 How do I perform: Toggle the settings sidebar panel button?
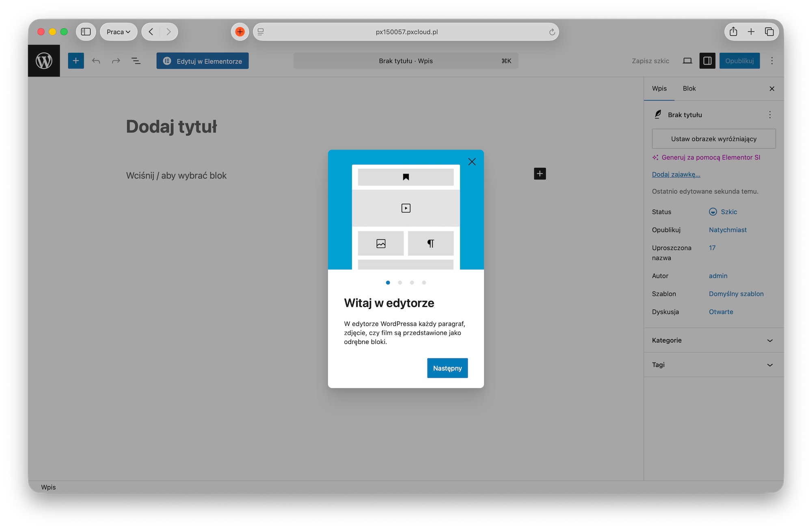coord(707,61)
